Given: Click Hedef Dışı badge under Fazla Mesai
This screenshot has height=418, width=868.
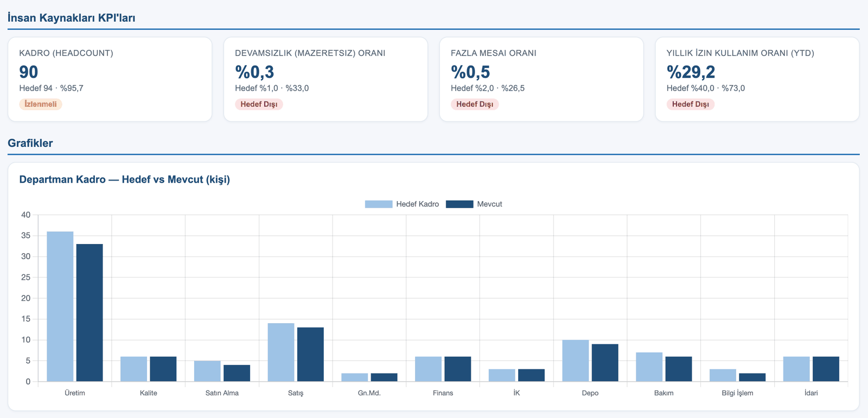Looking at the screenshot, I should coord(475,104).
